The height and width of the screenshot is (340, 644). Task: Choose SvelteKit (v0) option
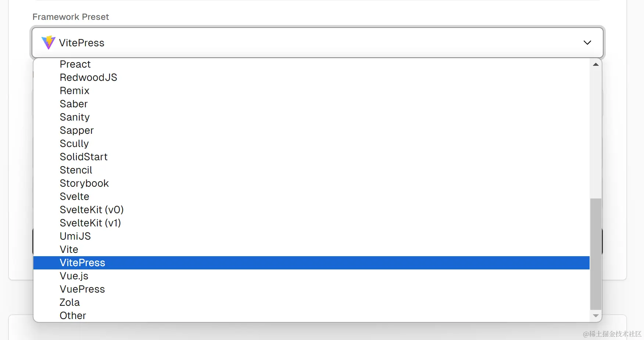pyautogui.click(x=311, y=210)
